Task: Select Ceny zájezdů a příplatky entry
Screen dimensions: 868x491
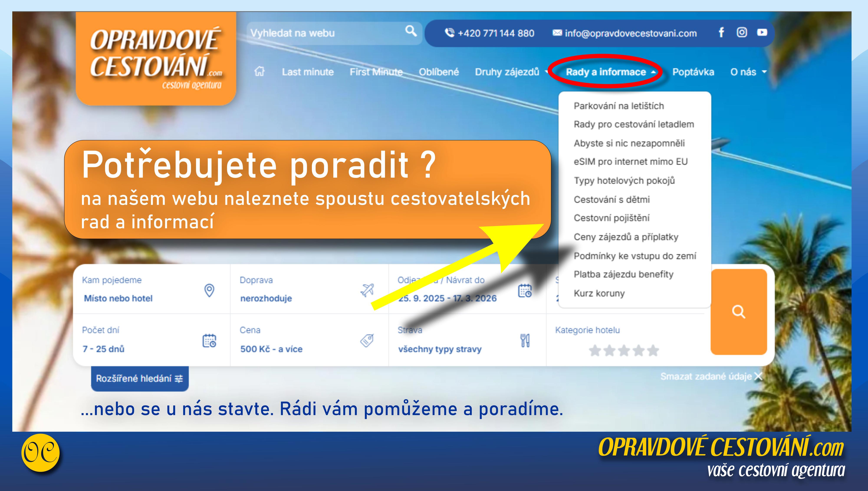Action: point(626,237)
